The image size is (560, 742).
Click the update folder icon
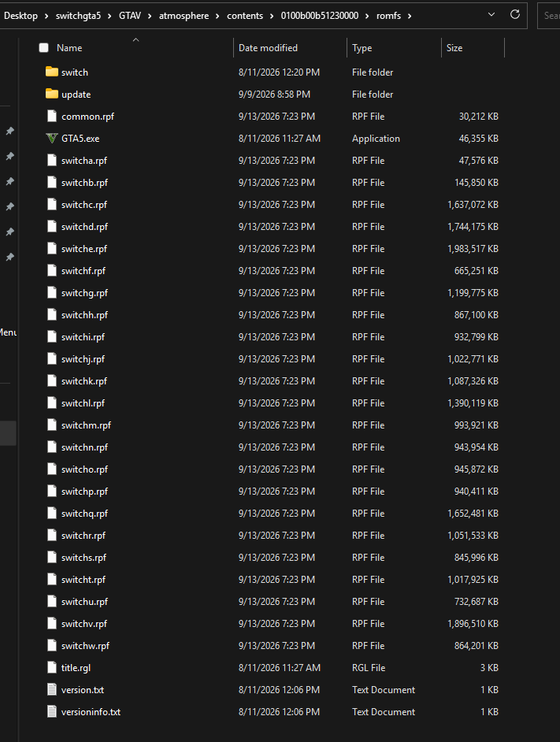click(x=52, y=94)
